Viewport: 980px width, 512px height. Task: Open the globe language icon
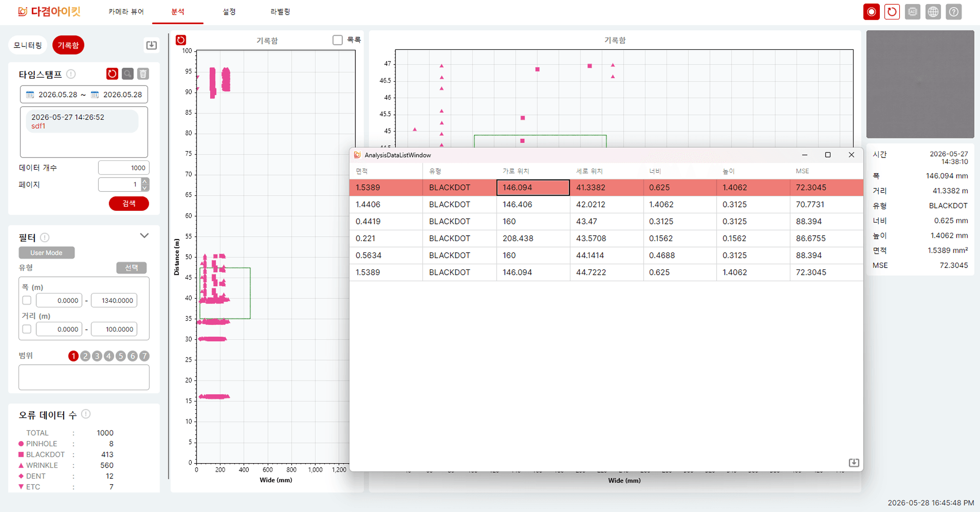[933, 12]
